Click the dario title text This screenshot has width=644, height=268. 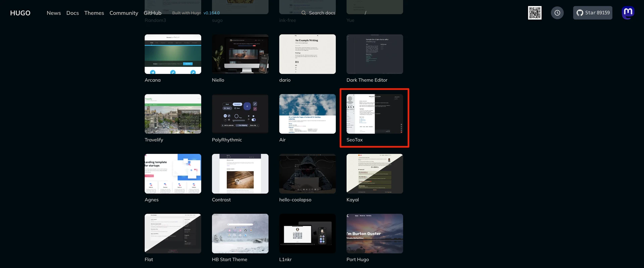click(285, 80)
